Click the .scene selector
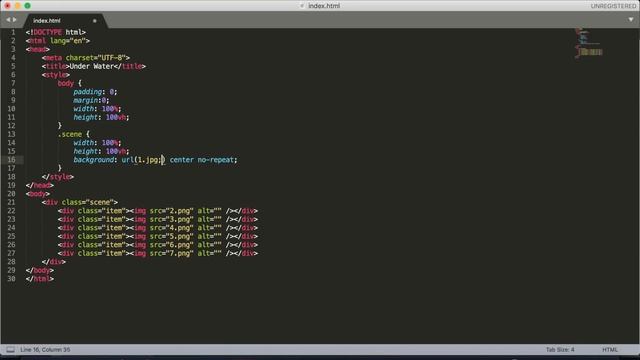The width and height of the screenshot is (640, 360). [70, 134]
